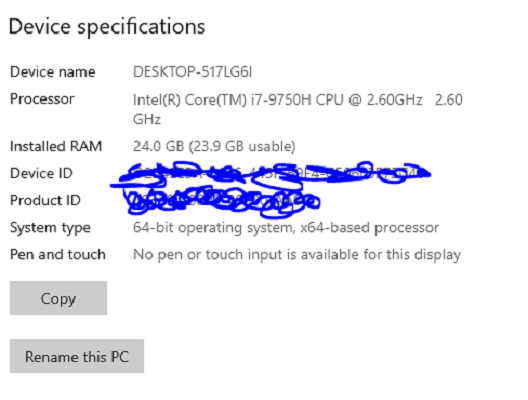The width and height of the screenshot is (528, 400).
Task: Click the Copy button
Action: coord(58,298)
